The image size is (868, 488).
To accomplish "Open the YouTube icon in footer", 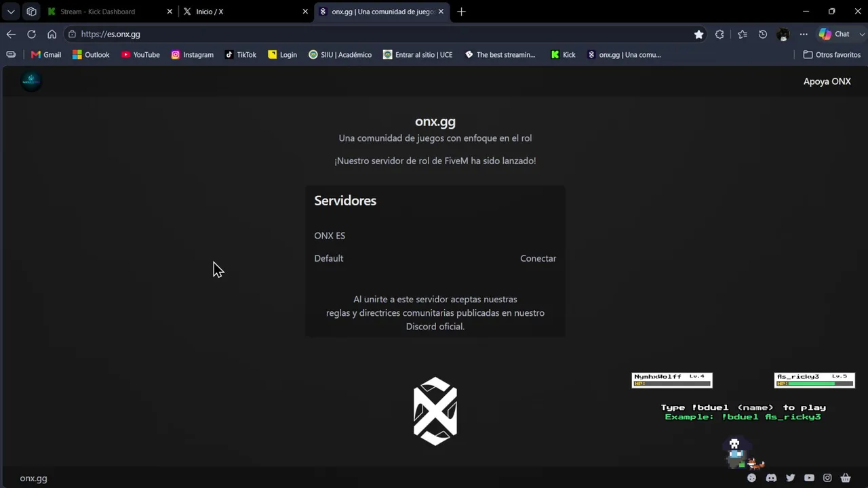I will [x=809, y=478].
